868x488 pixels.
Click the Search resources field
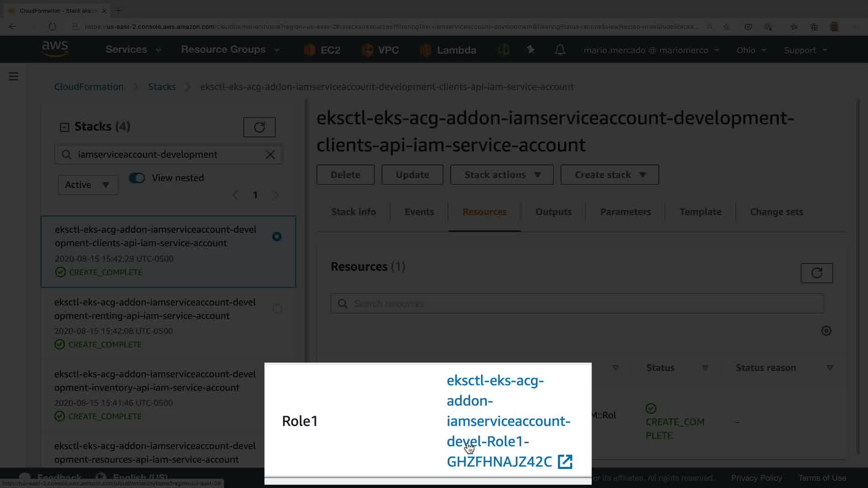[x=576, y=304]
